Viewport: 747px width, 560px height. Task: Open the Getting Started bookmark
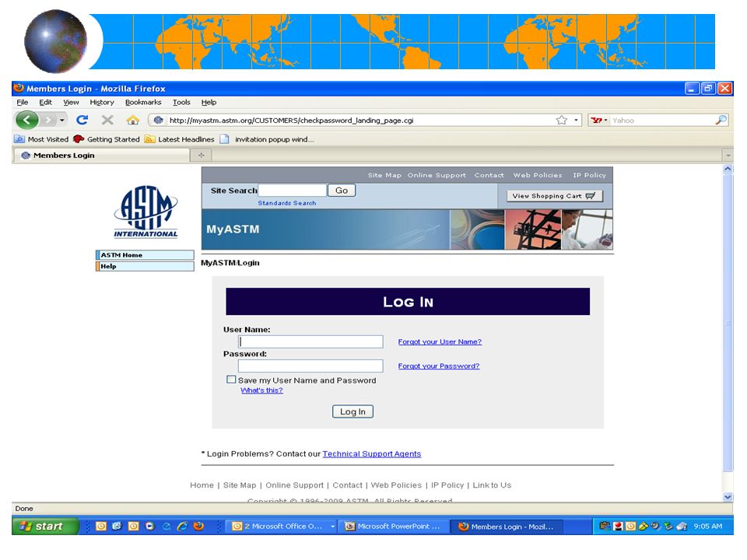pyautogui.click(x=107, y=139)
